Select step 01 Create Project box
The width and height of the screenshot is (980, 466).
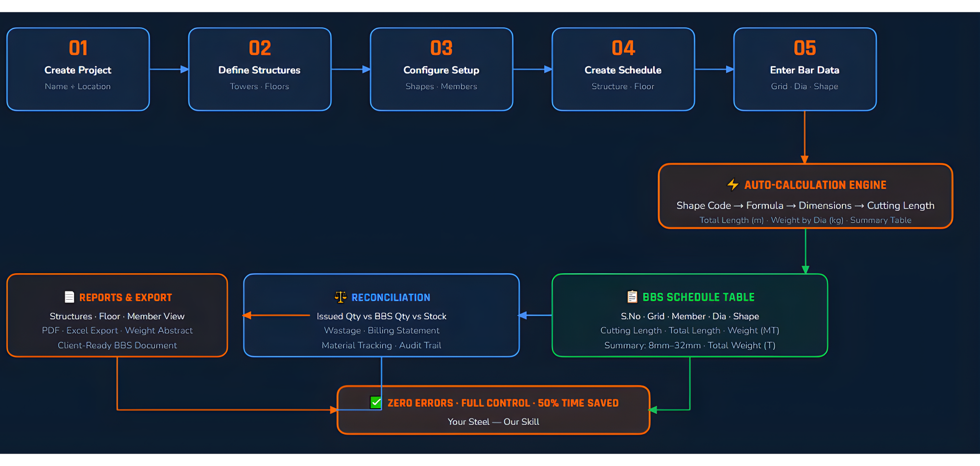click(x=78, y=69)
